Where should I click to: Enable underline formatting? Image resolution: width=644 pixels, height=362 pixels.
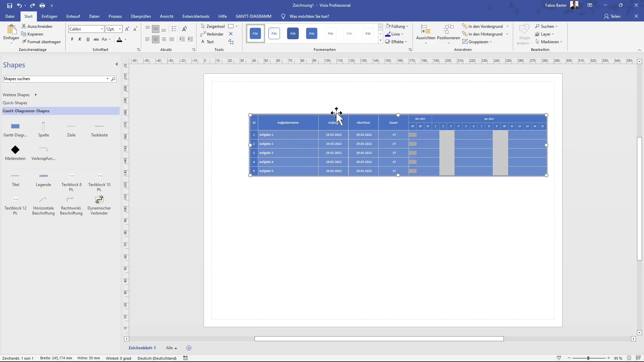pos(88,39)
